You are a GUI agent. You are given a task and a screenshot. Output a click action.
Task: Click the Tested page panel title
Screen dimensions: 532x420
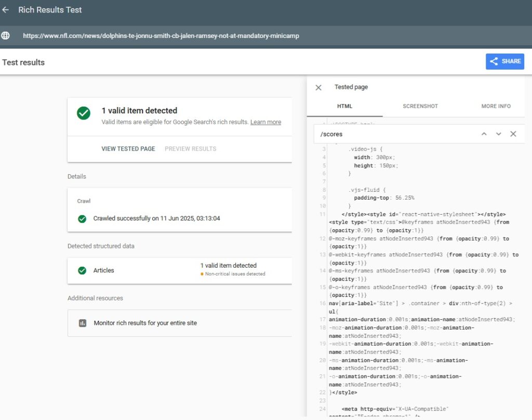pyautogui.click(x=351, y=87)
